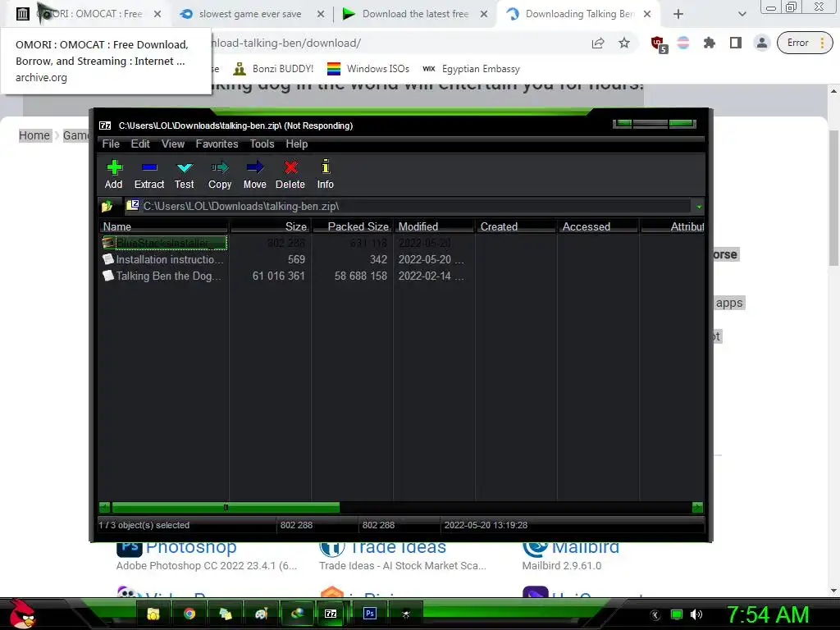Click the Chrome Error update button

805,43
